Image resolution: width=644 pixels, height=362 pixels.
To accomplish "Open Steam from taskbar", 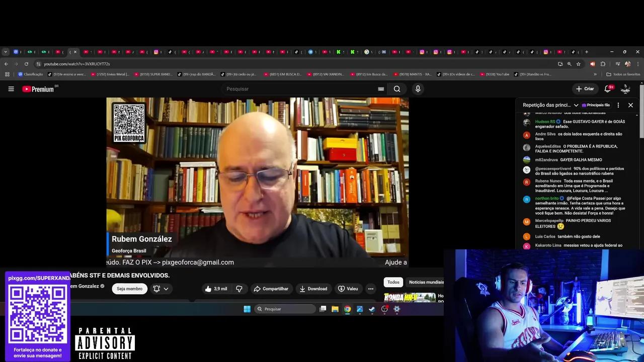I will (372, 309).
